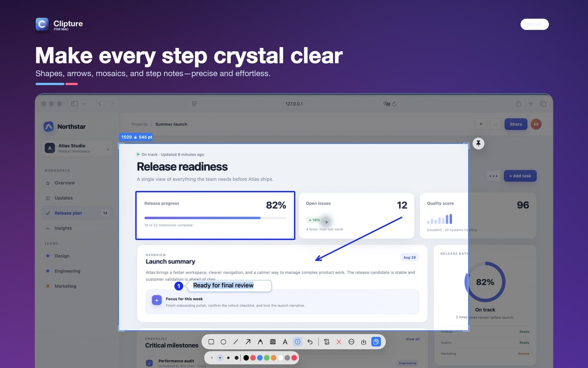
Task: Choose the green color swatch
Action: click(267, 358)
